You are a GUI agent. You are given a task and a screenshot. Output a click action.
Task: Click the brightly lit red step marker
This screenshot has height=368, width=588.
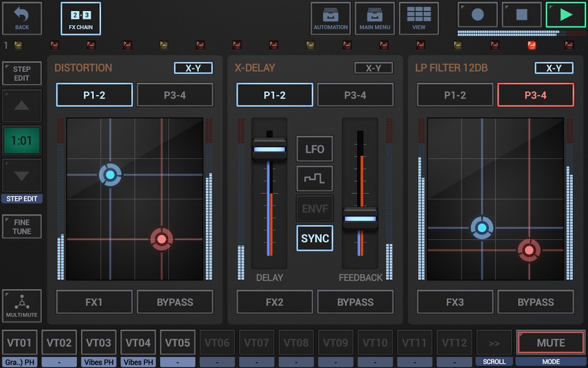pyautogui.click(x=532, y=45)
